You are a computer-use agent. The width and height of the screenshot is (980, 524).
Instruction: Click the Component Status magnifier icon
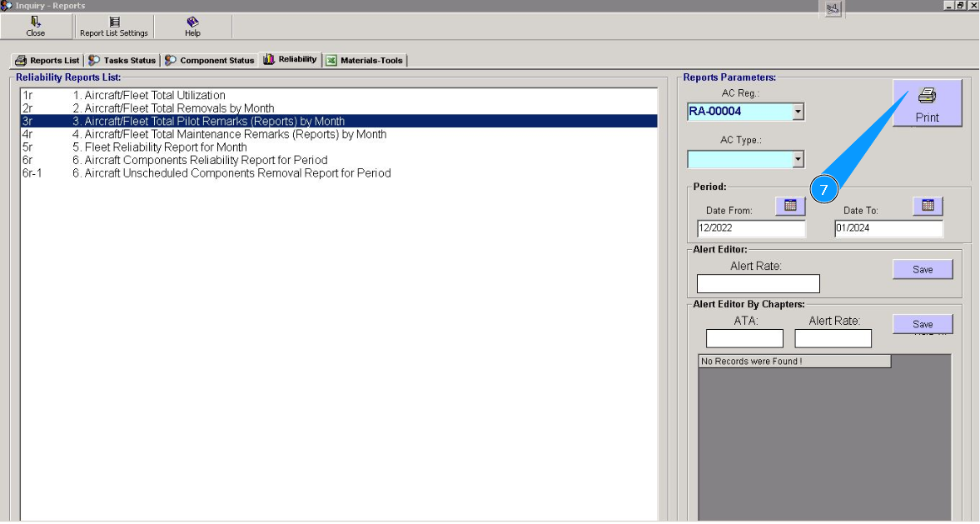click(x=170, y=61)
